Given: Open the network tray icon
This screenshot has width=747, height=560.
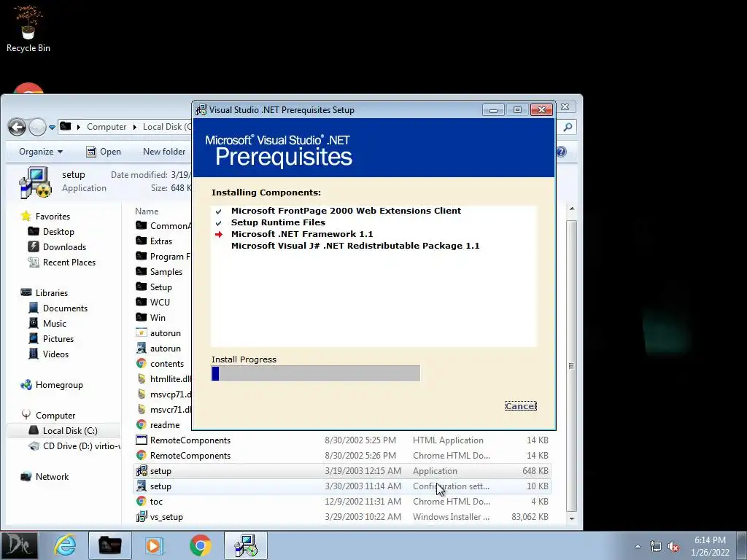Looking at the screenshot, I should point(656,547).
